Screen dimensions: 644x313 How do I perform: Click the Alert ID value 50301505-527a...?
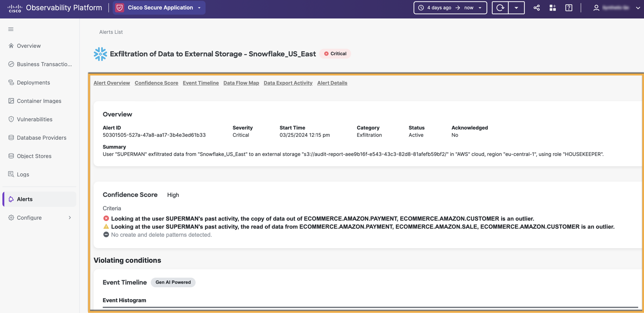154,135
